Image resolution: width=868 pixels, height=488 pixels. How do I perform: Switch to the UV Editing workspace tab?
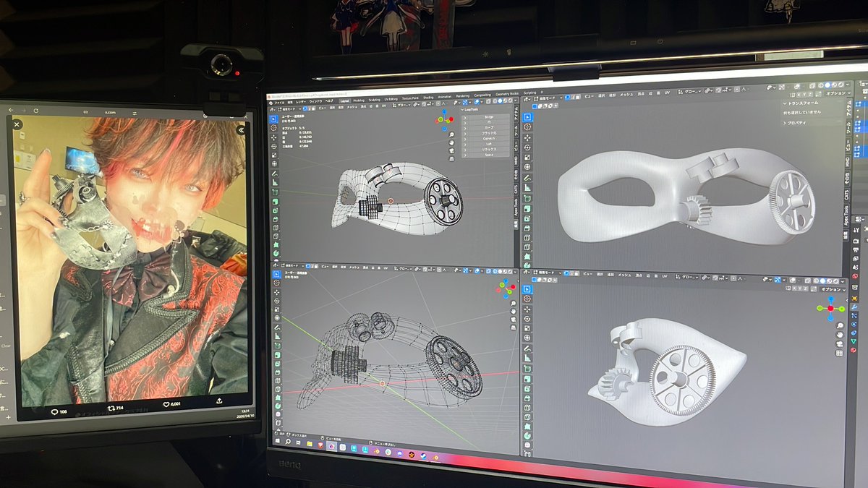tap(391, 99)
